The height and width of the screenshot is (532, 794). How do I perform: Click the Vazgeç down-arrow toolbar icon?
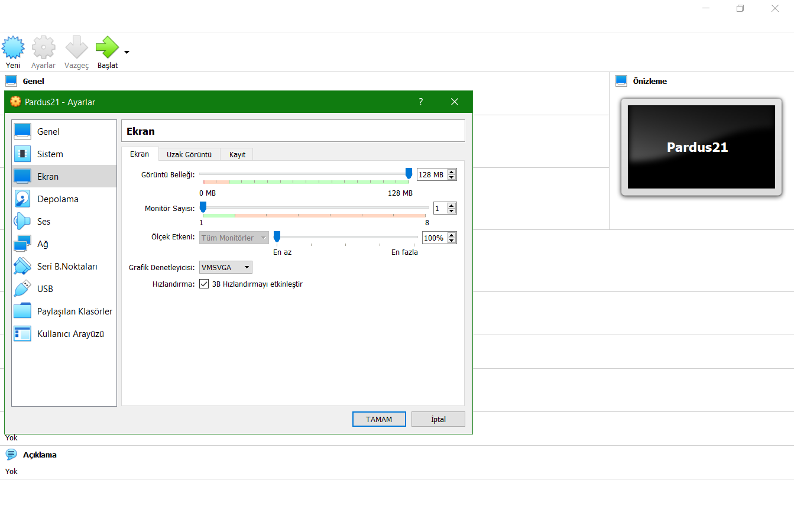pyautogui.click(x=76, y=47)
